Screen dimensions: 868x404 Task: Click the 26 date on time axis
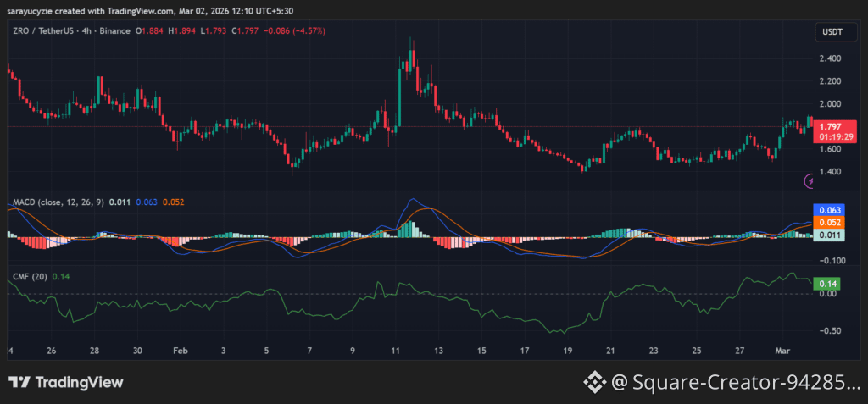[51, 351]
